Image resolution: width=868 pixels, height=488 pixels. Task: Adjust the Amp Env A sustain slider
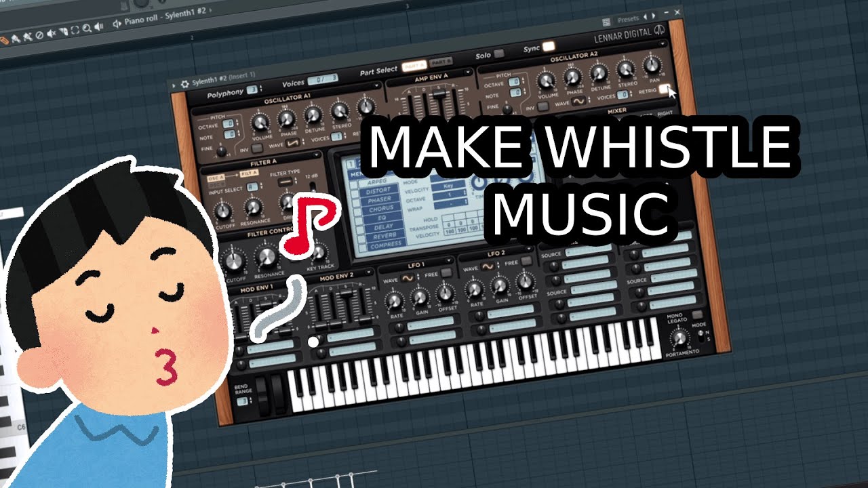point(439,93)
